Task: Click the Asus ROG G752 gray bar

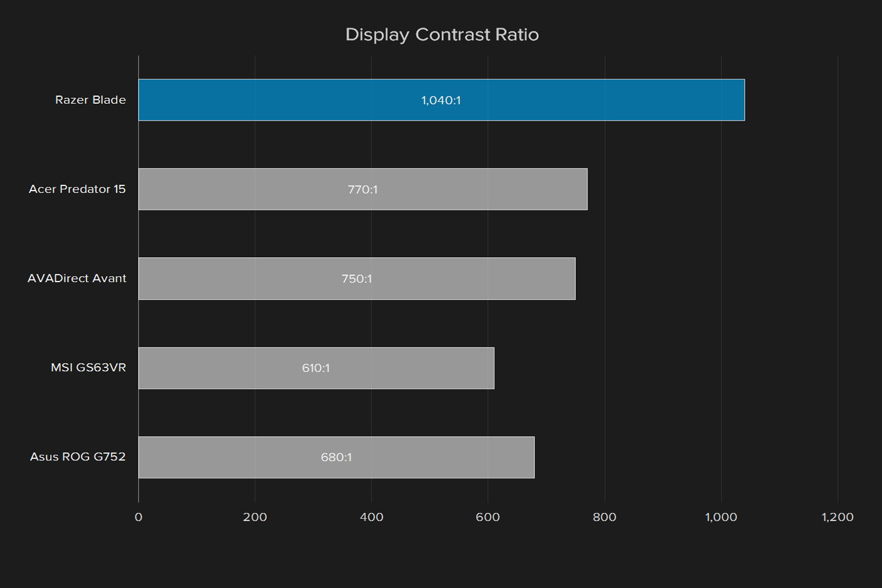Action: [336, 457]
